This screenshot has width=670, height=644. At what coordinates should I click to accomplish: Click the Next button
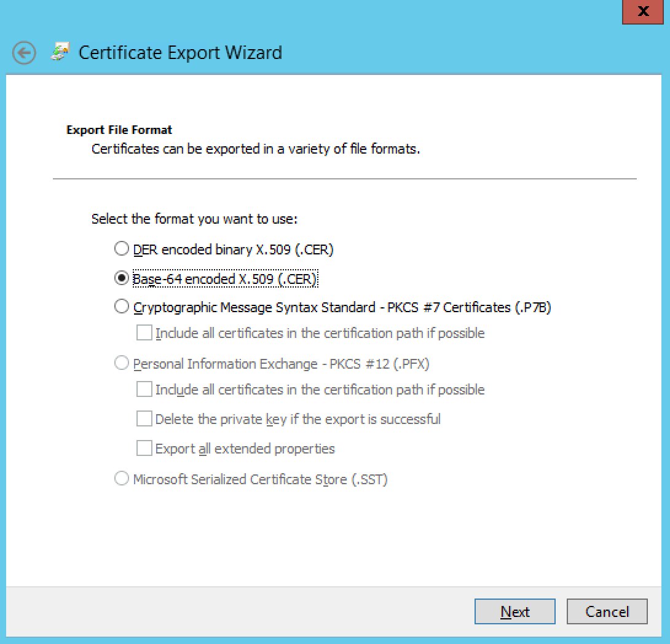[514, 611]
